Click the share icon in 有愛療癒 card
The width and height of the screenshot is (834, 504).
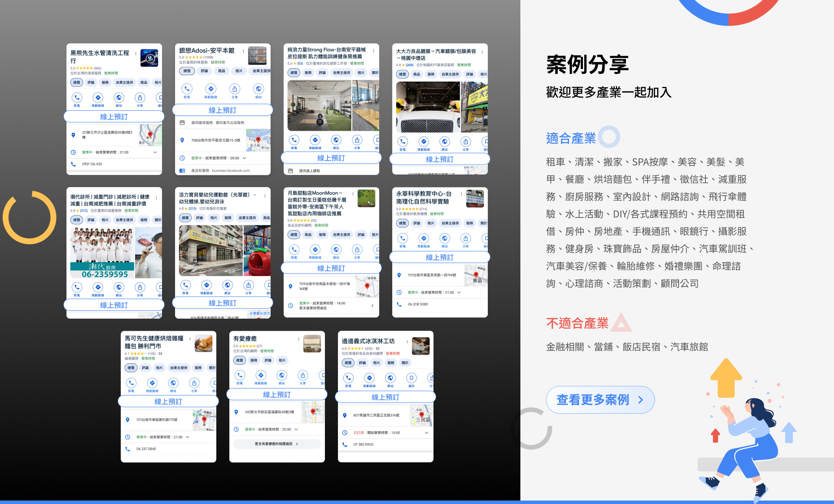tap(303, 375)
